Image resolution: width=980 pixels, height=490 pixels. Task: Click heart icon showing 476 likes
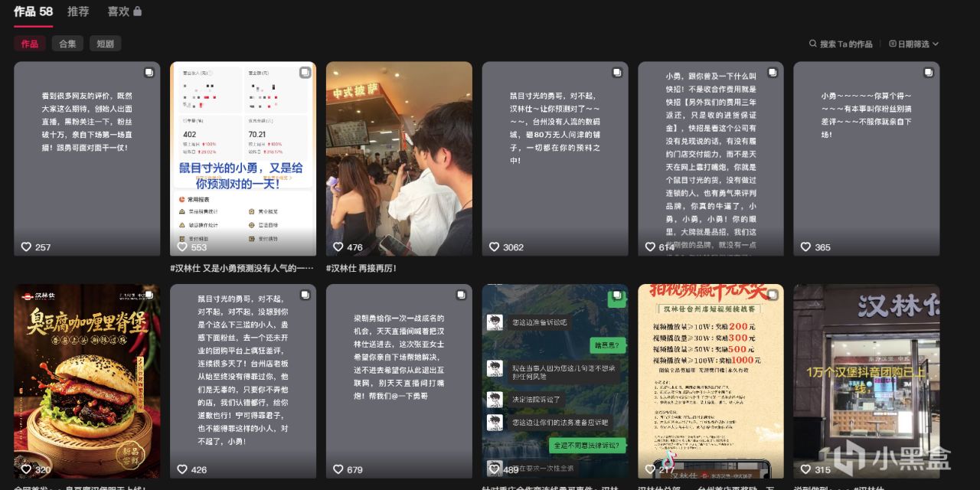pyautogui.click(x=338, y=247)
